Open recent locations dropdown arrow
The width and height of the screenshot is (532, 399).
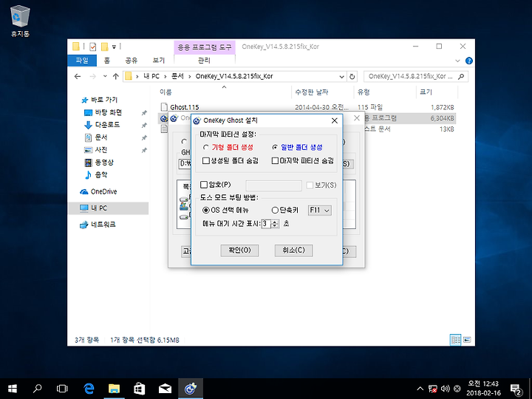pos(105,76)
